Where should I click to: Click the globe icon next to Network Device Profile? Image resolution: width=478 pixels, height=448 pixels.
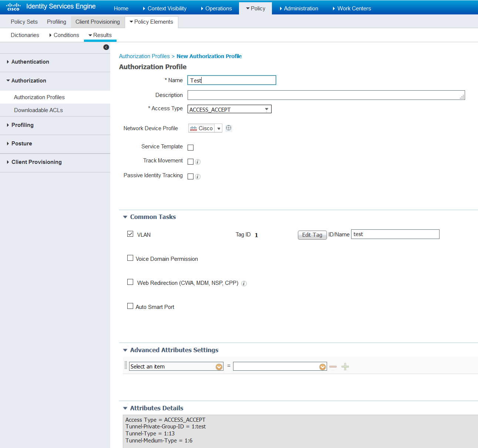[x=229, y=128]
